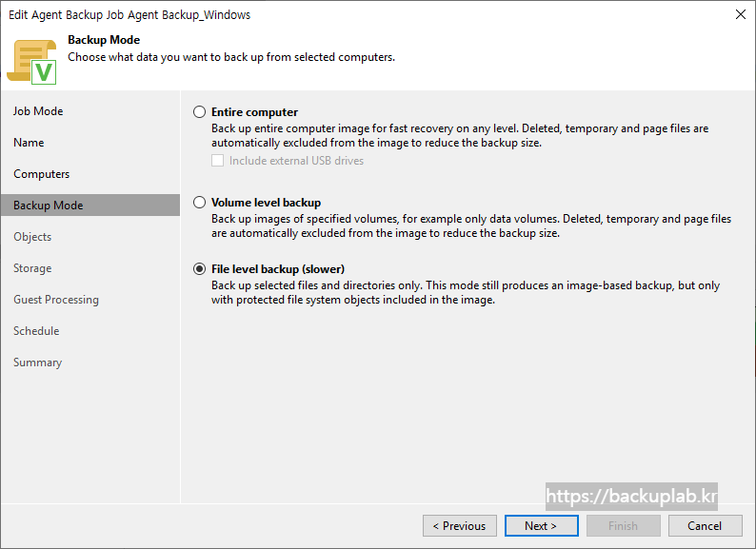
Task: Click the Entire computer description text
Action: coord(460,135)
